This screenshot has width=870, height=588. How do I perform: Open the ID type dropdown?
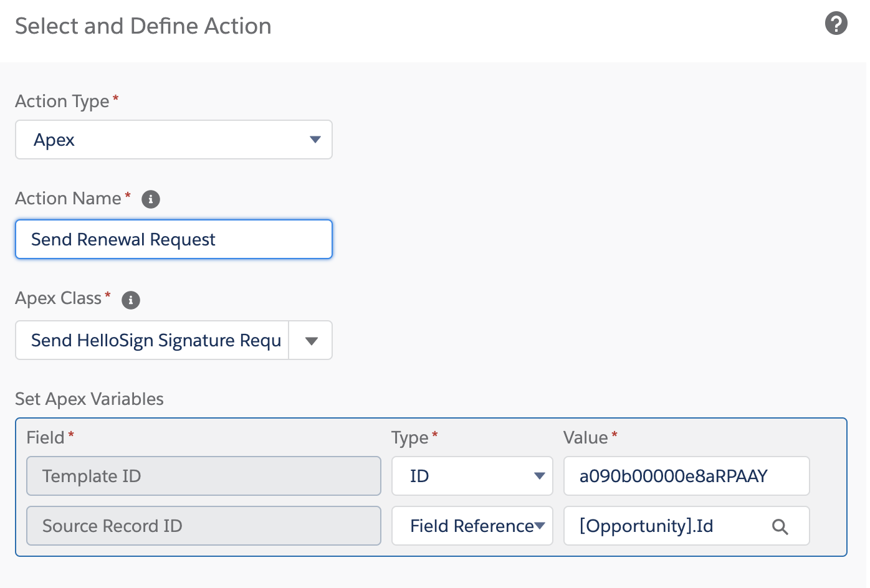pyautogui.click(x=472, y=477)
